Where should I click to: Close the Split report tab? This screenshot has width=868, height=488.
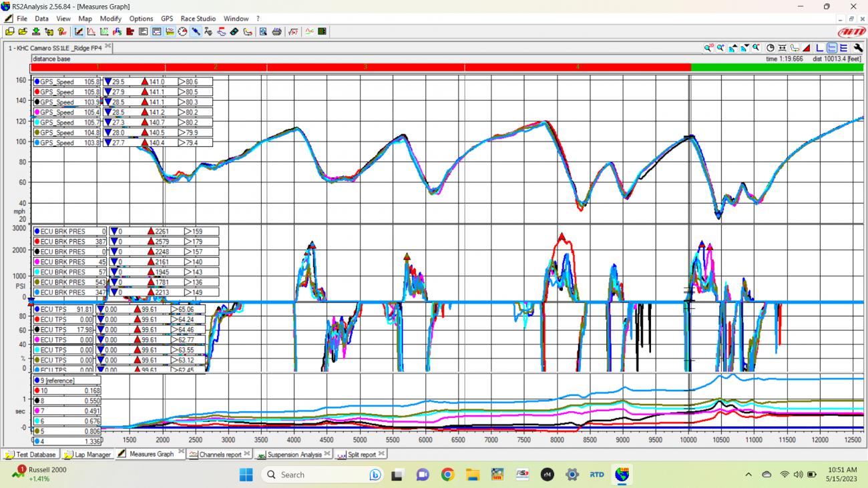381,453
